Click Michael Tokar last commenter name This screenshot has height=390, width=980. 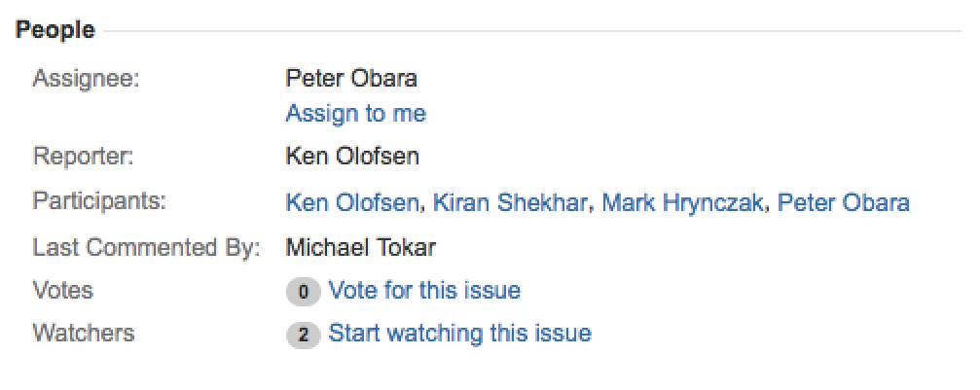[360, 247]
